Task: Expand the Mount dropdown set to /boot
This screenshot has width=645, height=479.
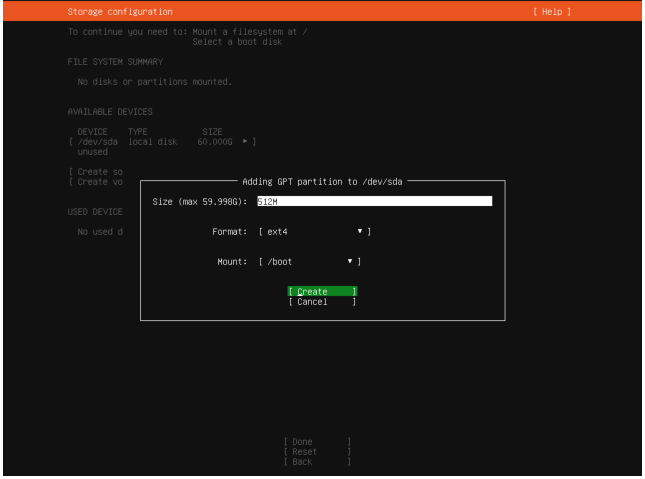Action: click(309, 262)
